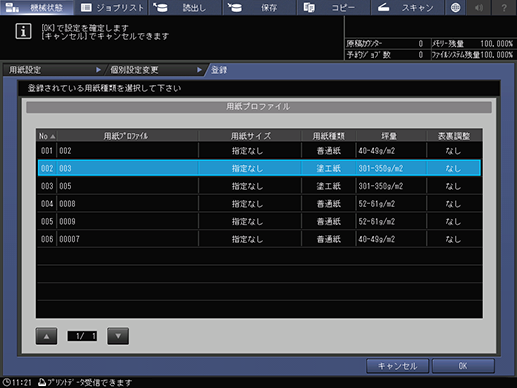Click the 原稿カウンター value
517x388 pixels.
421,44
